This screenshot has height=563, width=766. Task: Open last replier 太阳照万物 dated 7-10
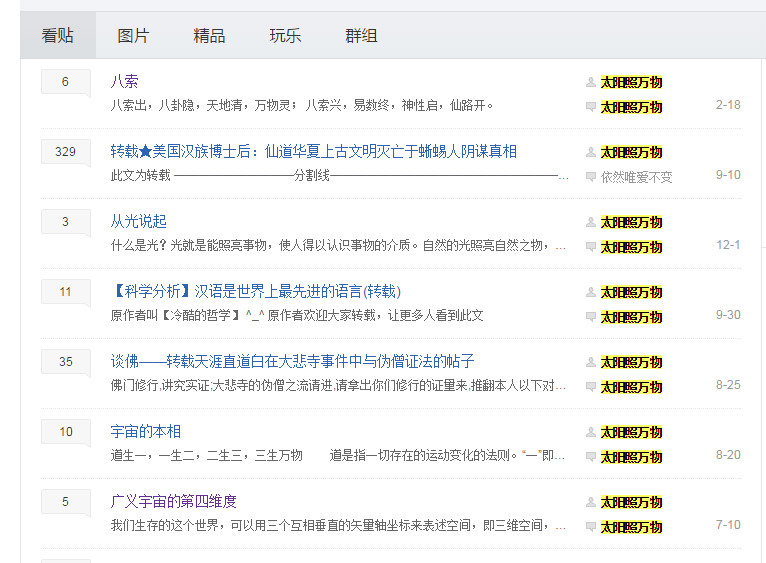631,527
